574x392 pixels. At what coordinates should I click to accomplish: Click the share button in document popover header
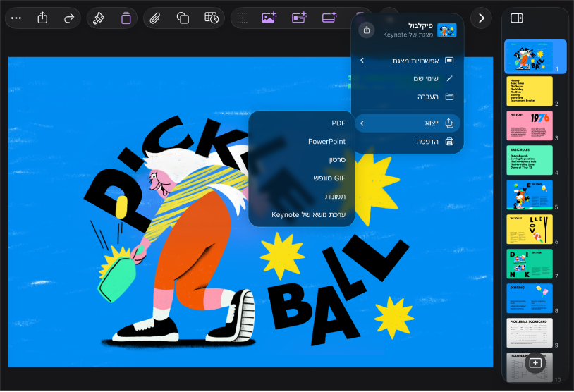367,30
